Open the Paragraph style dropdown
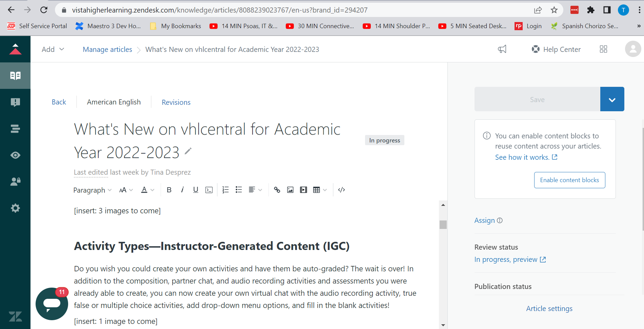The width and height of the screenshot is (644, 329). pos(92,190)
